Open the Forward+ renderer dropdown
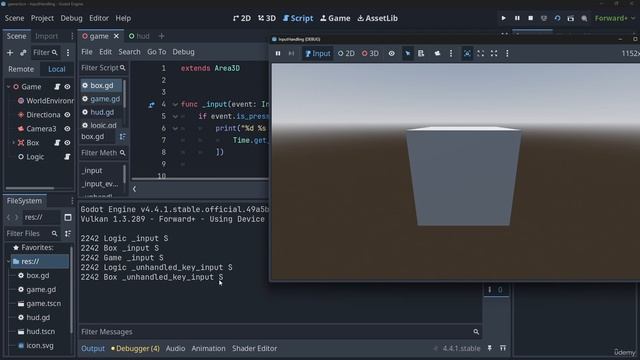The image size is (640, 360). (x=615, y=18)
